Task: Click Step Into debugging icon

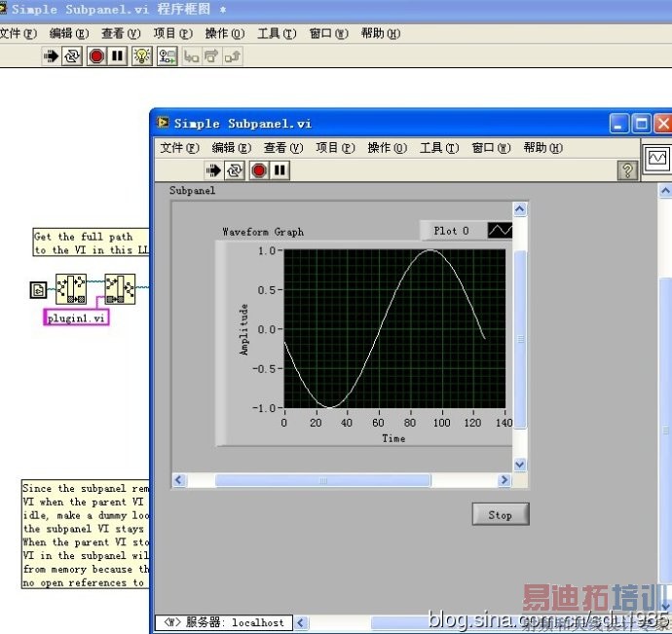Action: [x=192, y=56]
